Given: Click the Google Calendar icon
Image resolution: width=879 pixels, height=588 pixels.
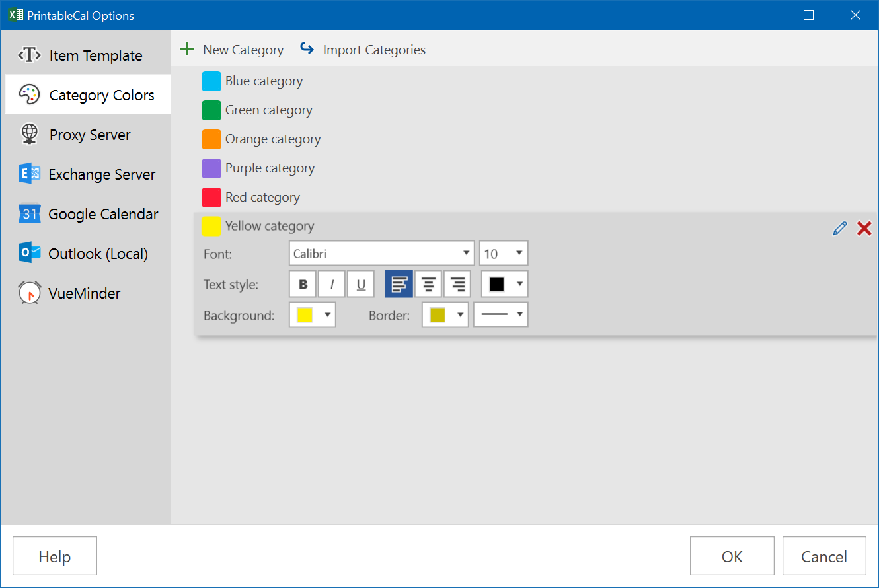Looking at the screenshot, I should (x=30, y=214).
